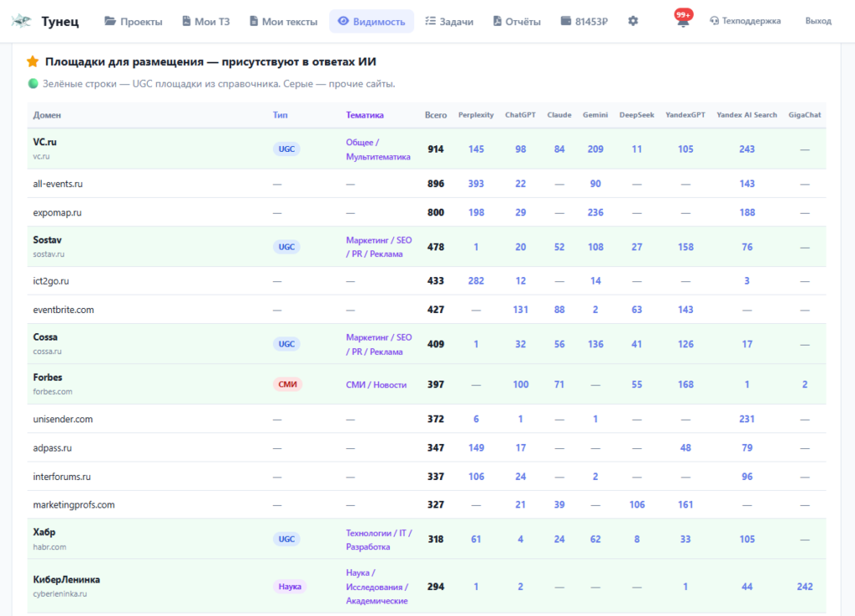855x616 pixels.
Task: Click the settings gear icon
Action: coord(633,21)
